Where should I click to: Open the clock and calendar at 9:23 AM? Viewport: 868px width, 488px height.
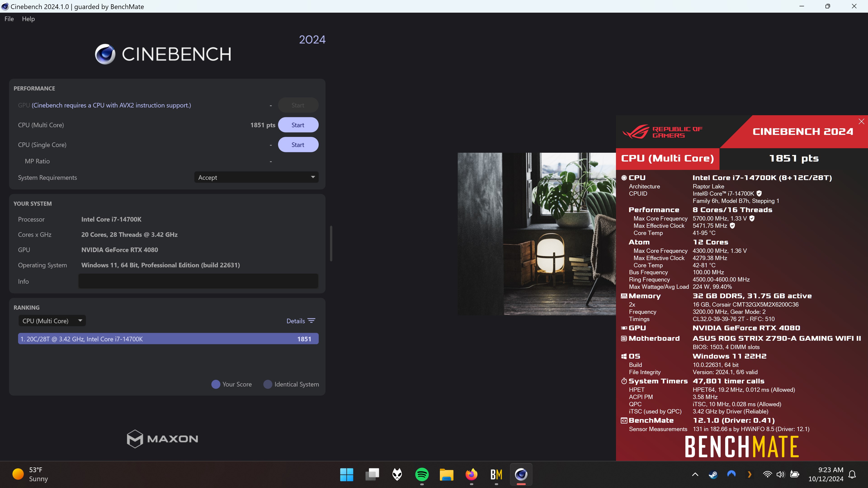(826, 474)
